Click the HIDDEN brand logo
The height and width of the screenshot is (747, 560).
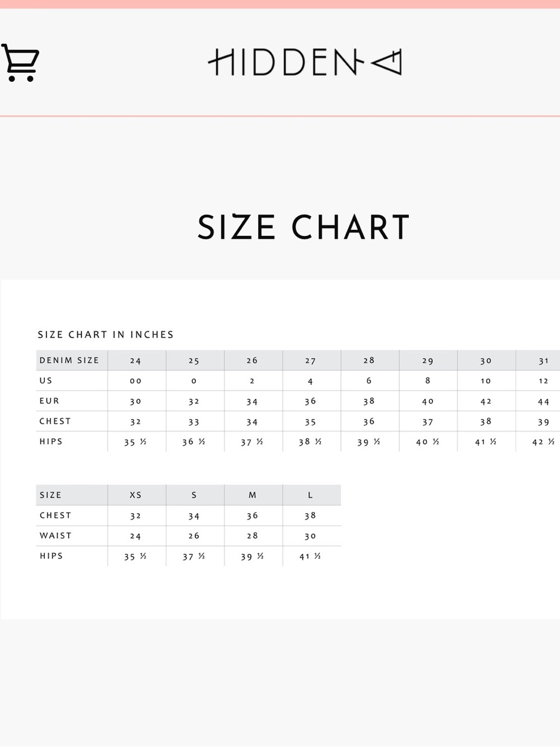[x=305, y=62]
